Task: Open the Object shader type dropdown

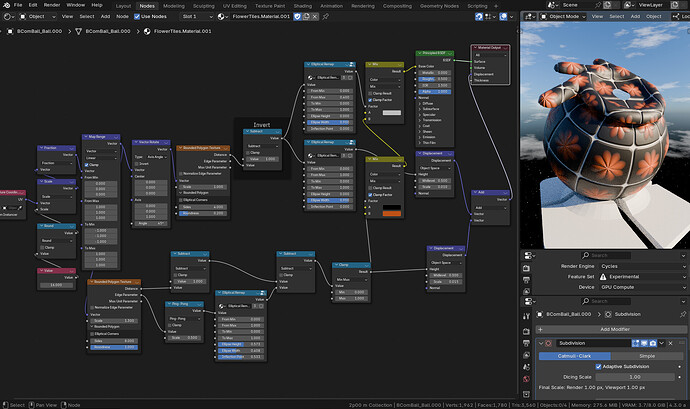Action: click(x=38, y=16)
